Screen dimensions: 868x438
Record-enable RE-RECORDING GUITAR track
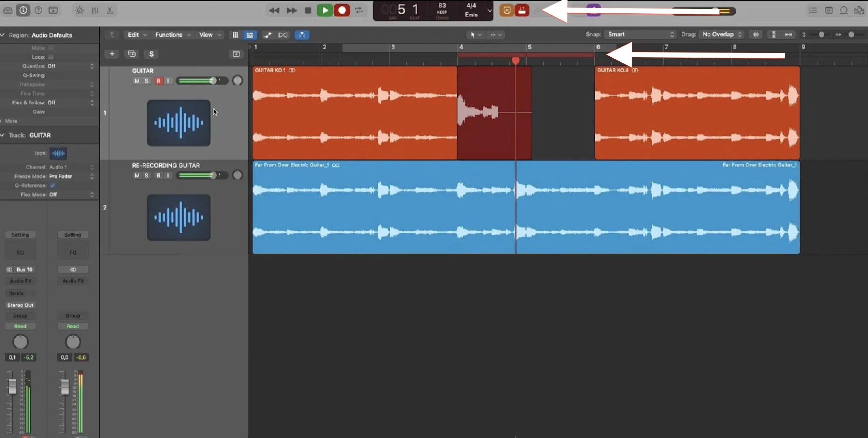click(158, 175)
